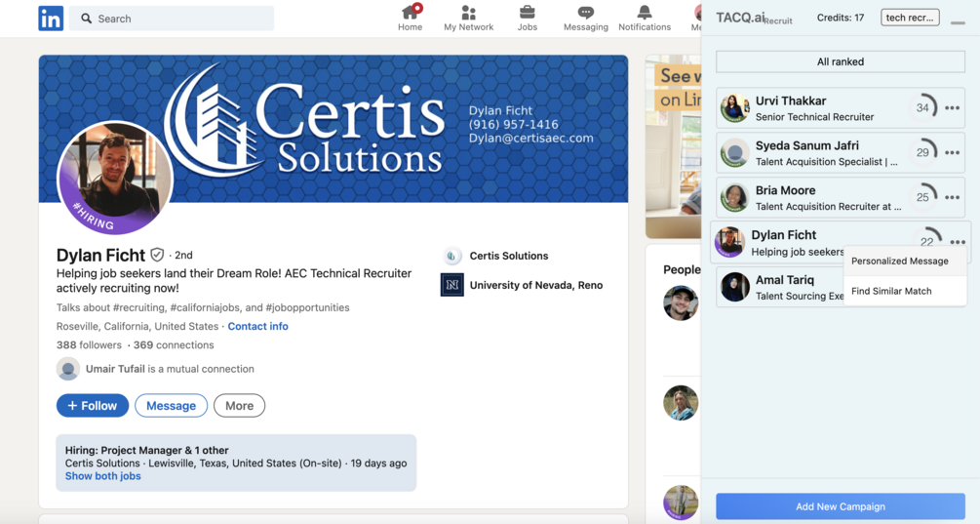Open the Messaging icon
The image size is (980, 524).
[x=586, y=12]
